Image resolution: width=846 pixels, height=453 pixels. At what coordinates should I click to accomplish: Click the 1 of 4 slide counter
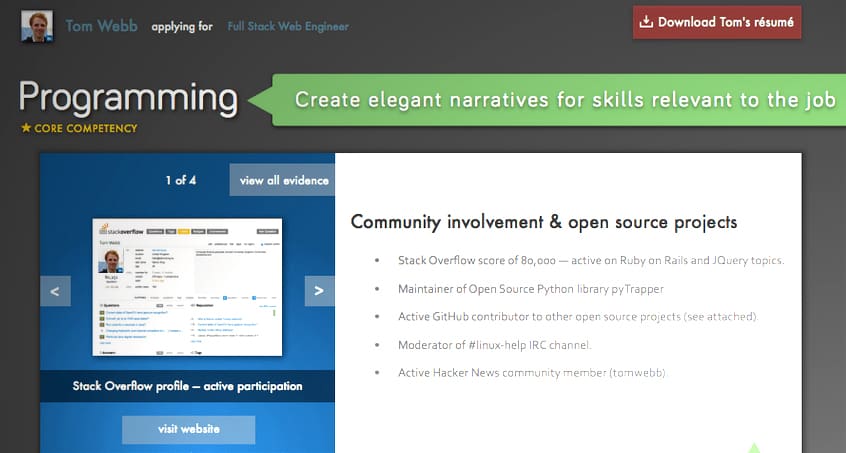pos(181,180)
